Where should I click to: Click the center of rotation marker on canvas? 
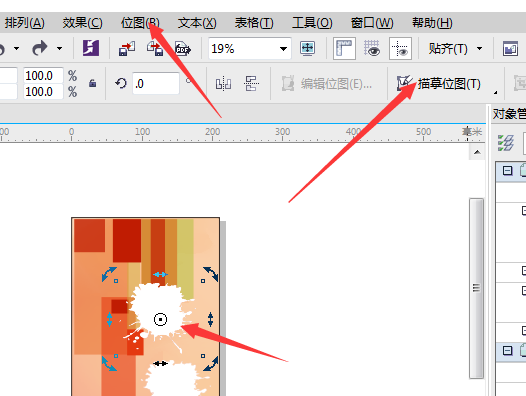(x=160, y=319)
